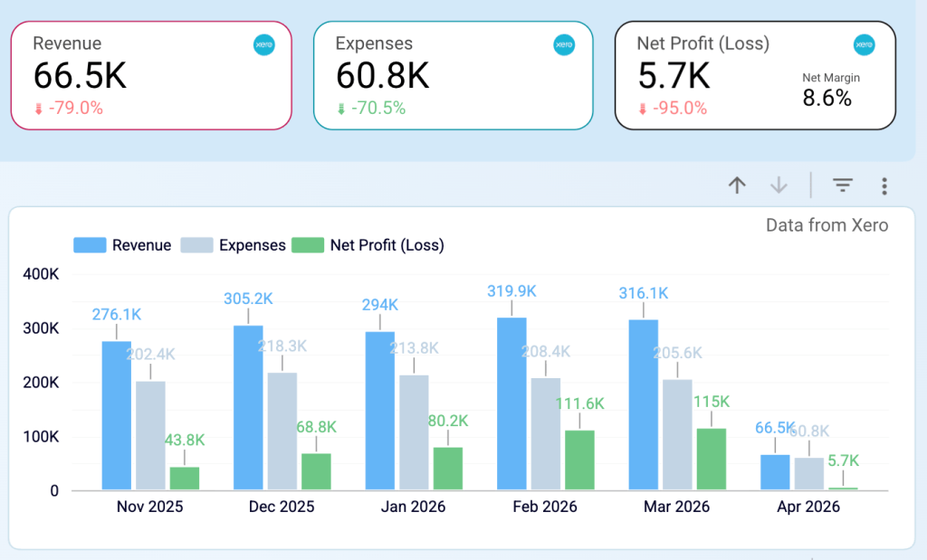Click the red indicator beside -95.0%
The image size is (927, 560).
coord(642,107)
